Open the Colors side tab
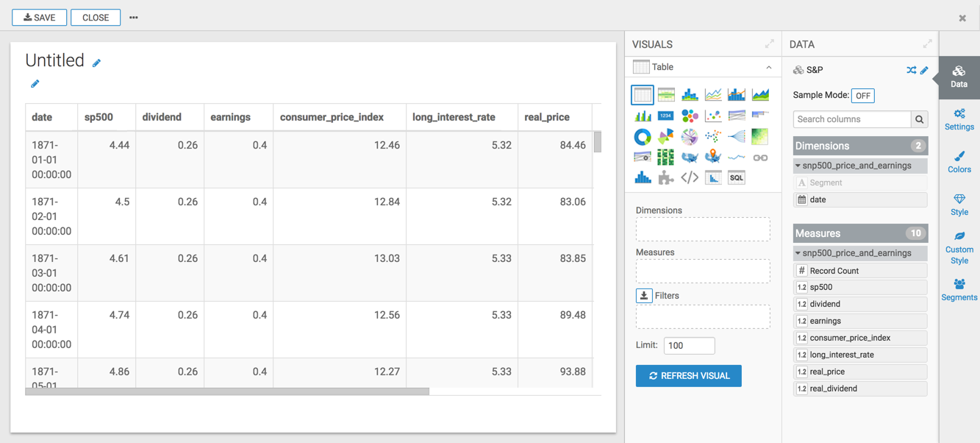980x443 pixels. (959, 162)
